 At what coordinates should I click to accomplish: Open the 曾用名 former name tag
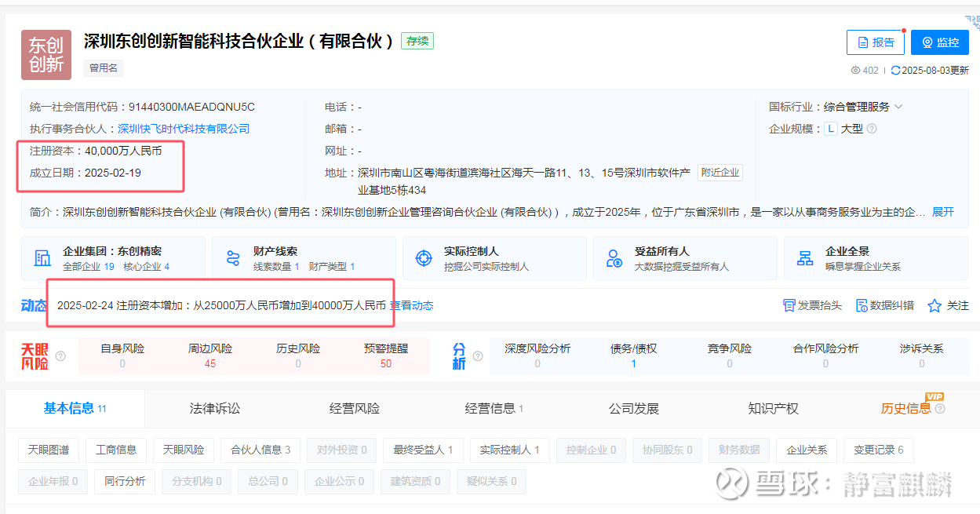click(x=104, y=68)
